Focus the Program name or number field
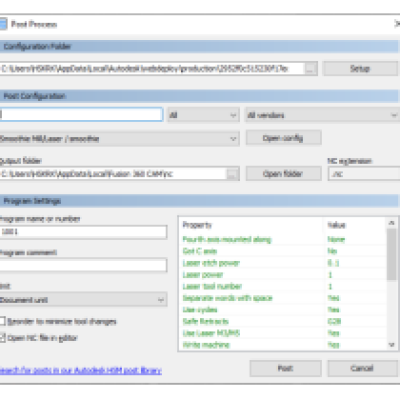Screen dimensions: 400x400 click(x=83, y=232)
